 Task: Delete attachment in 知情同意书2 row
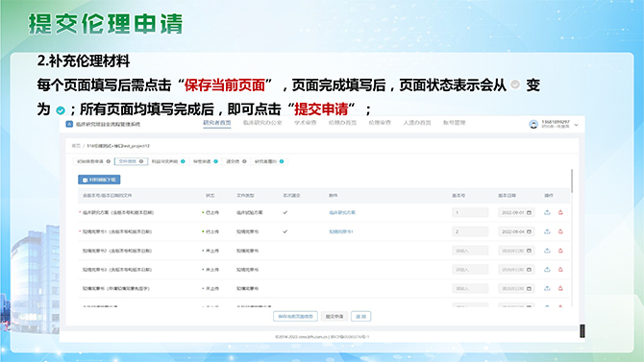click(560, 251)
